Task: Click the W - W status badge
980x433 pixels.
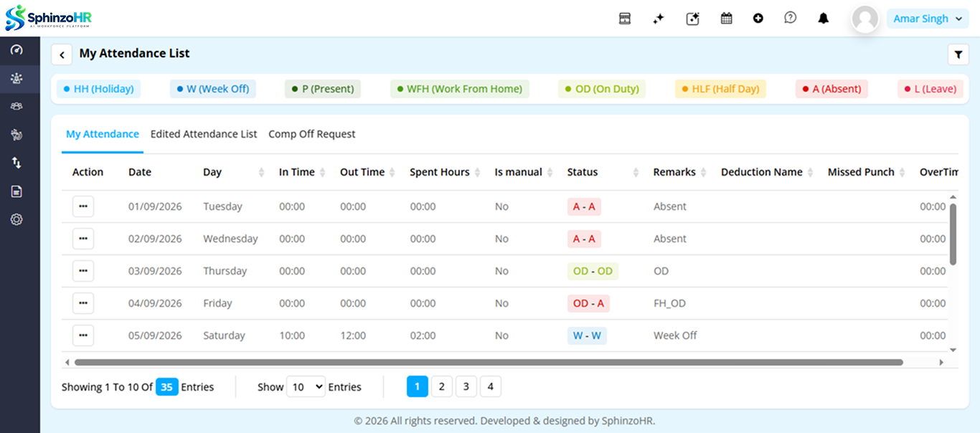Action: click(587, 336)
